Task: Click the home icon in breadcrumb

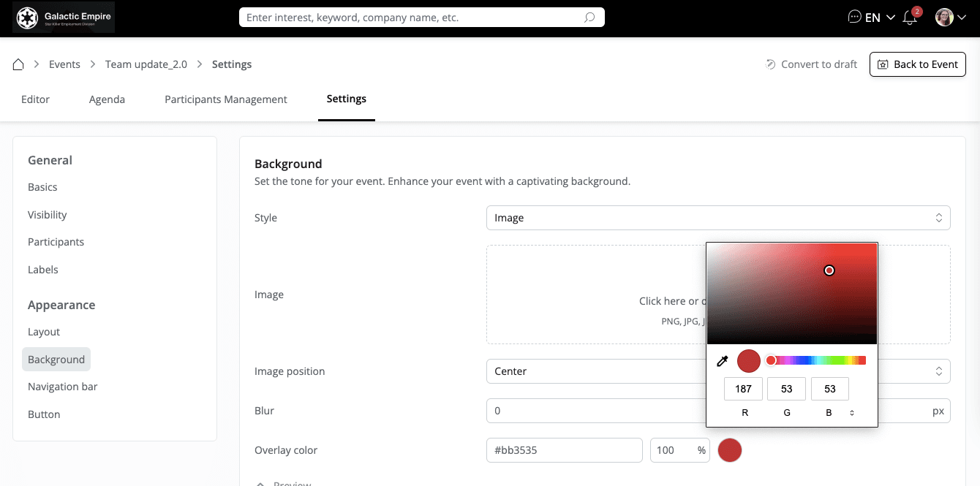Action: 18,64
